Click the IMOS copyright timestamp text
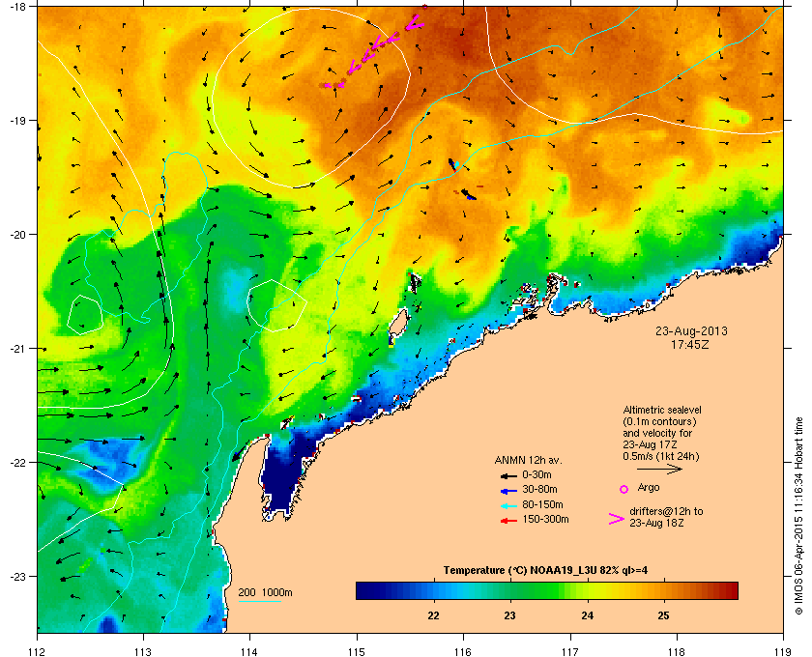Image resolution: width=812 pixels, height=657 pixels. (x=798, y=517)
